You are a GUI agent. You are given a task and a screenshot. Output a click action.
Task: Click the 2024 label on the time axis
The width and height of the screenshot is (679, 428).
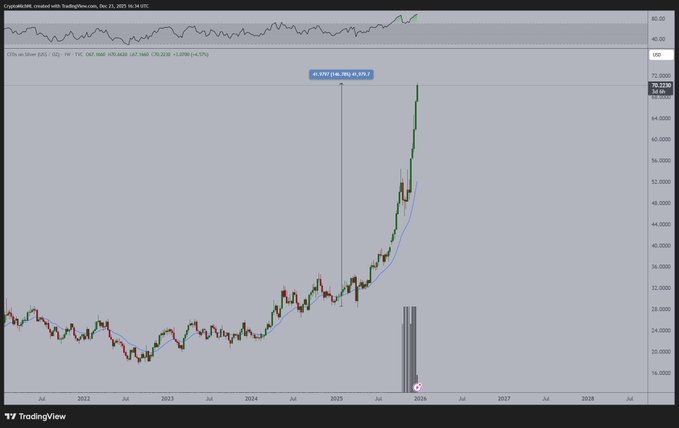[252, 398]
